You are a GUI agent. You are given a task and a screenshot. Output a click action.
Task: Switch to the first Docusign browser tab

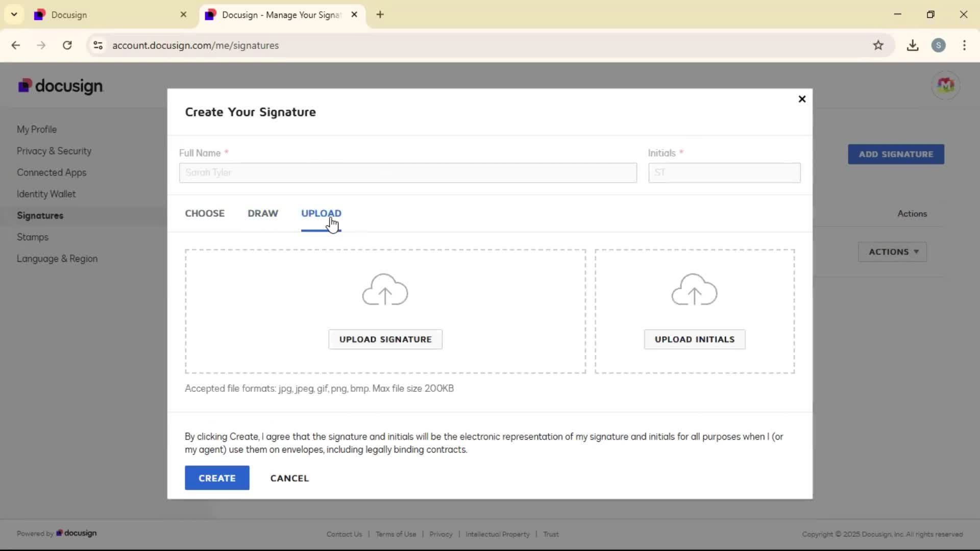click(110, 15)
